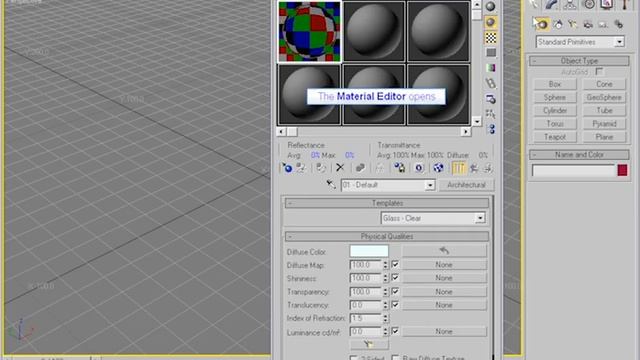Screen dimensions: 640x360
Task: Open material name 01 - Default dropdown
Action: tap(429, 185)
